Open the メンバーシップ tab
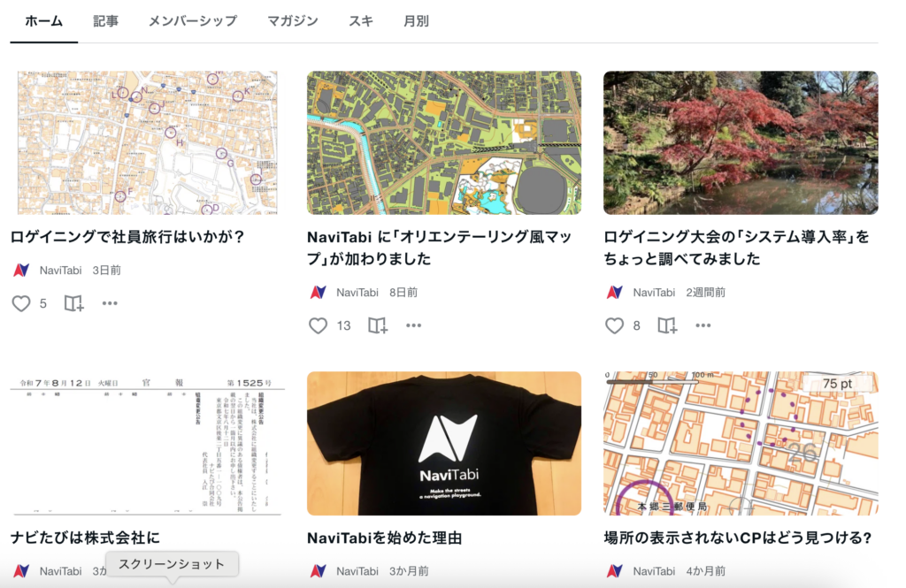 tap(192, 21)
